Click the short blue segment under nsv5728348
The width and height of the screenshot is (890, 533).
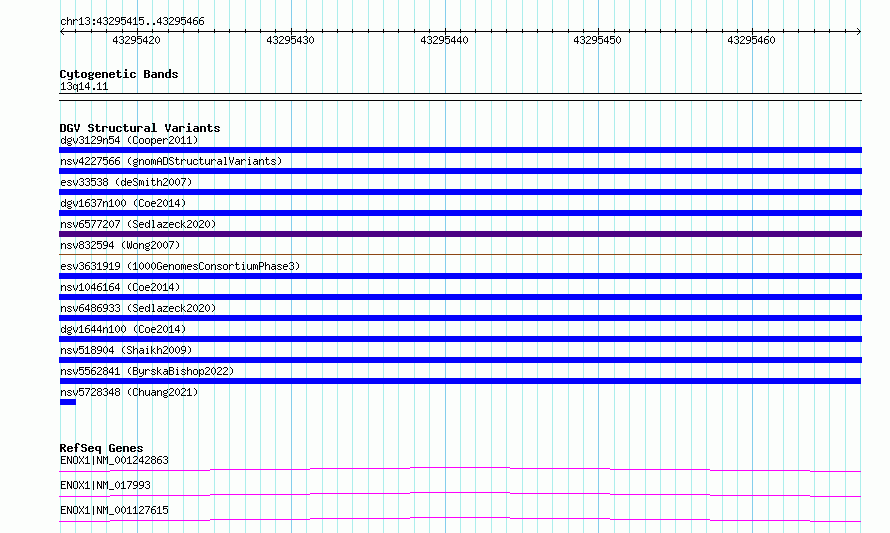pos(68,402)
